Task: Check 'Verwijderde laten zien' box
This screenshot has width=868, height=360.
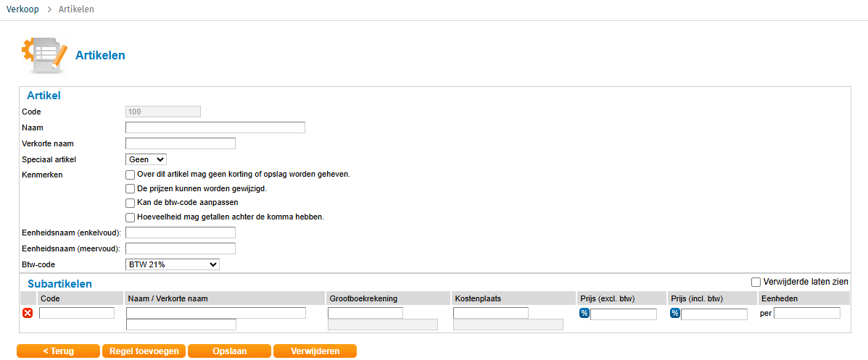Action: click(x=756, y=282)
